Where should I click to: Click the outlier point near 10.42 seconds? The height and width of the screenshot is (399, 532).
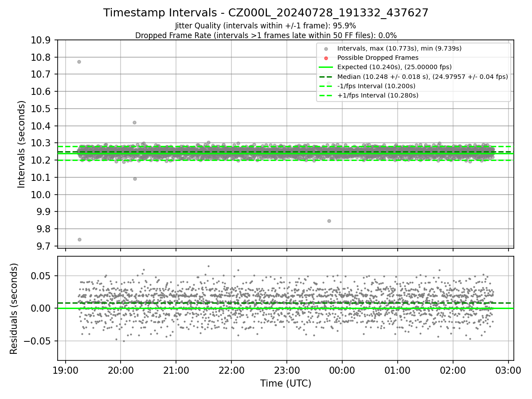[134, 122]
